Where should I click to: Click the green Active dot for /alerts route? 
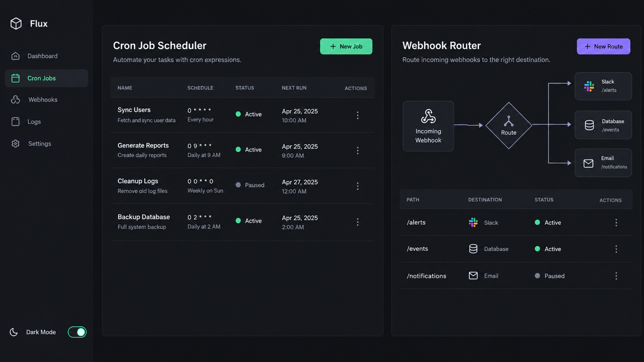(537, 222)
